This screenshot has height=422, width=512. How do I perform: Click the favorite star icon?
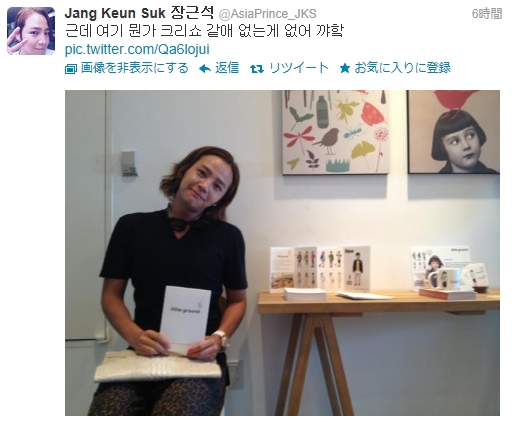pyautogui.click(x=345, y=69)
